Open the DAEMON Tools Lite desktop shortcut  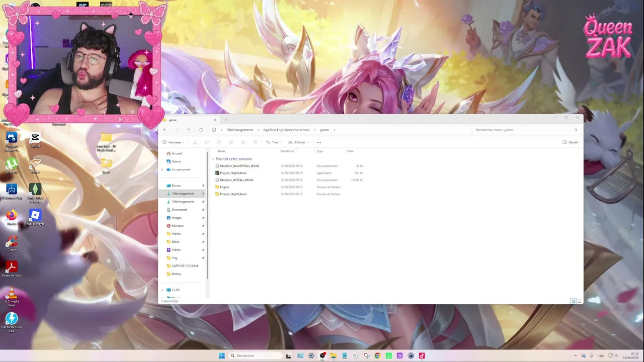(12, 322)
